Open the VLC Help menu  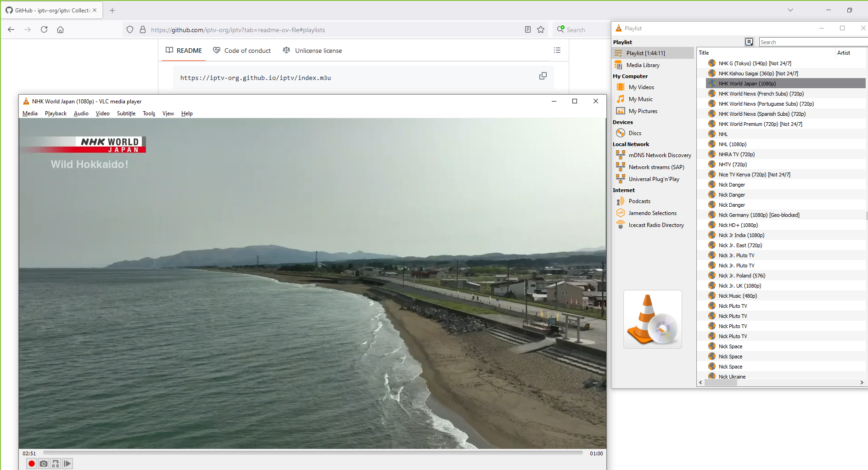tap(187, 113)
